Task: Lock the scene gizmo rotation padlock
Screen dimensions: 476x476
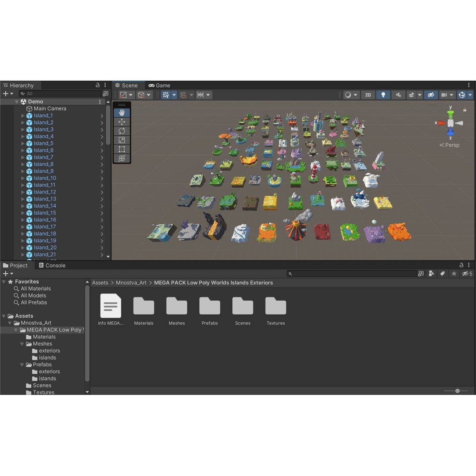Action: [465, 110]
